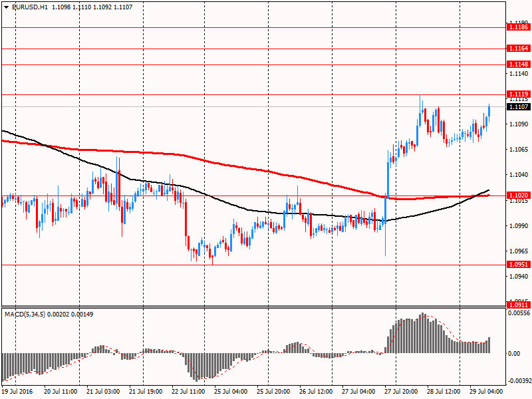Click the 25 Jul 04:00 time label
The width and height of the screenshot is (532, 399).
(x=231, y=392)
